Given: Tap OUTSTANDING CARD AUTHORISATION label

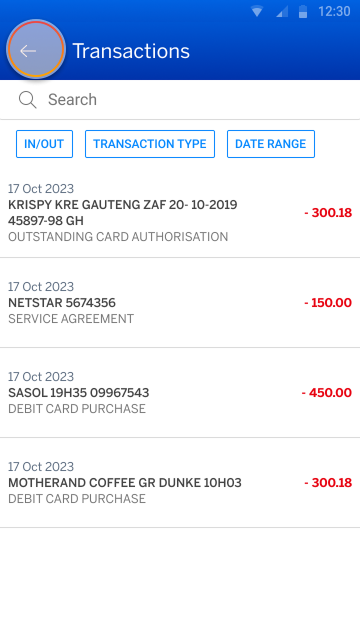Looking at the screenshot, I should pos(118,237).
